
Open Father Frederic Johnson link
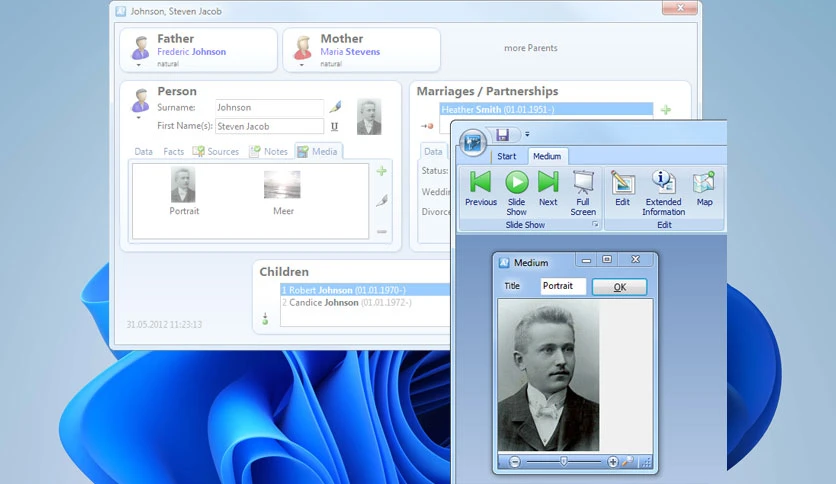pyautogui.click(x=191, y=52)
